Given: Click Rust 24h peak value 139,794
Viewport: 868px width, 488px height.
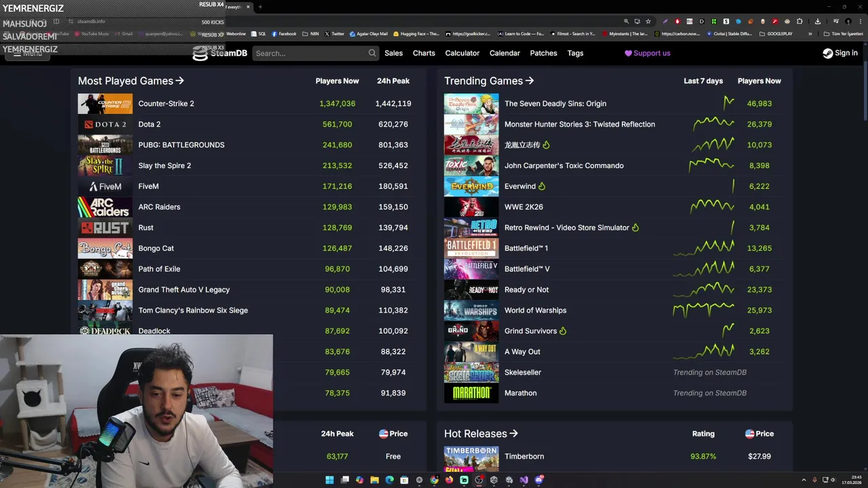Looking at the screenshot, I should pyautogui.click(x=393, y=228).
